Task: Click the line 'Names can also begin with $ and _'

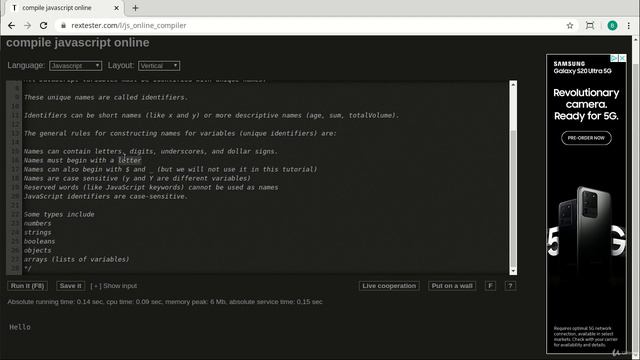Action: [170, 169]
